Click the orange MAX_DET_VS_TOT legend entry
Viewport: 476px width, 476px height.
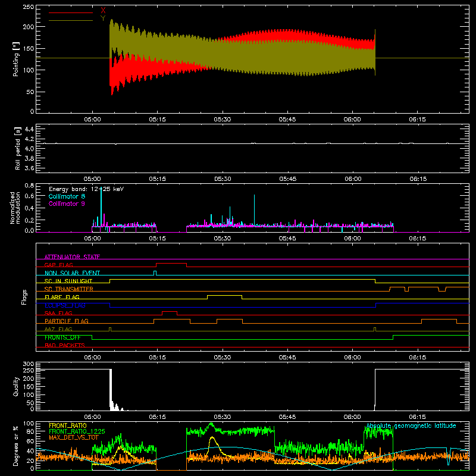click(74, 437)
